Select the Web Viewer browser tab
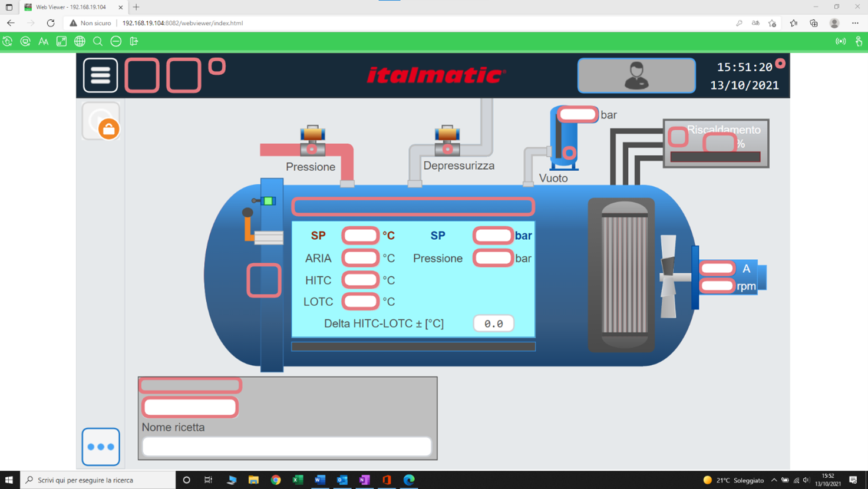Screen dimensions: 868x489 pos(71,7)
